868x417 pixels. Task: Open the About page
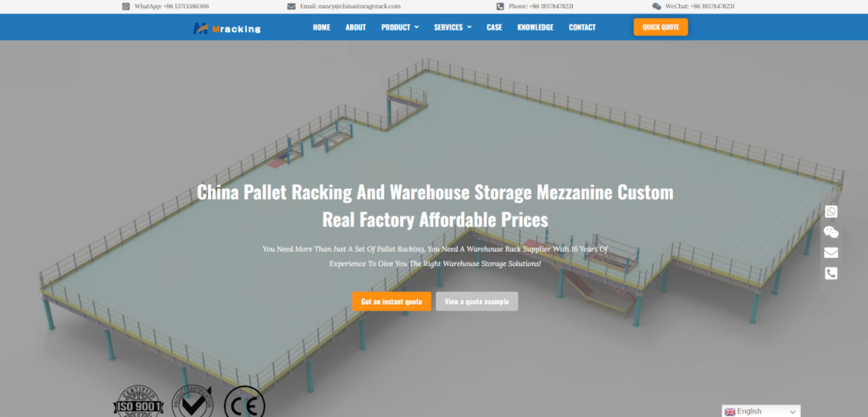(355, 27)
